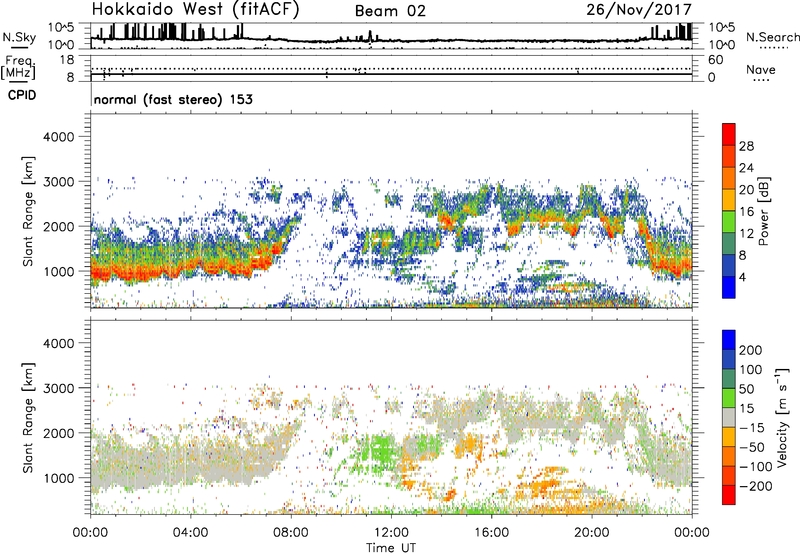Click the "Velocity [m s-1]" color bar title
This screenshot has height=554, width=800.
[782, 417]
